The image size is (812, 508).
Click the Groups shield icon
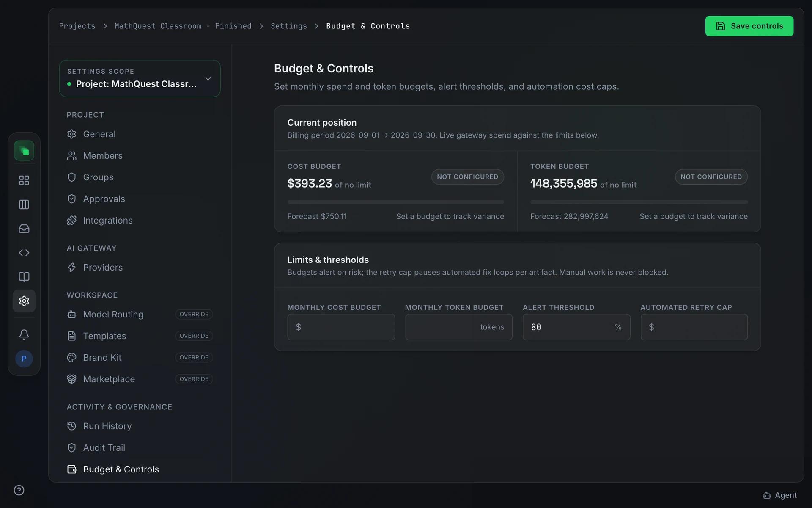(71, 177)
